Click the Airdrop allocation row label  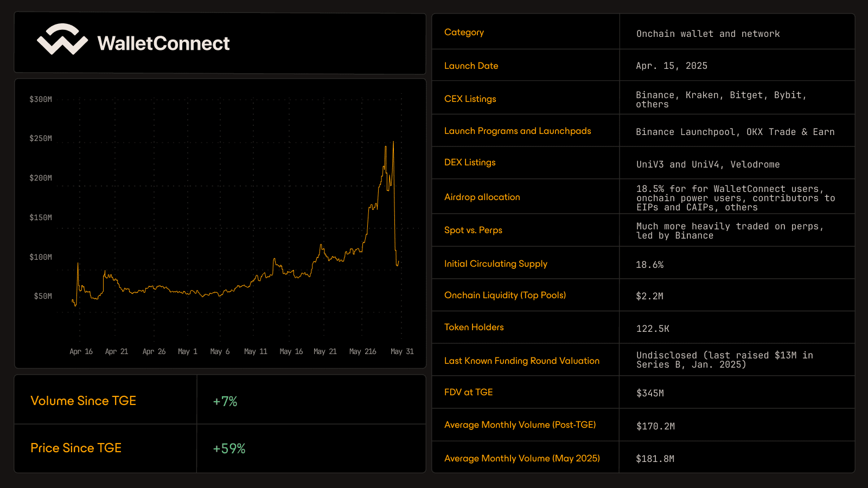[482, 197]
